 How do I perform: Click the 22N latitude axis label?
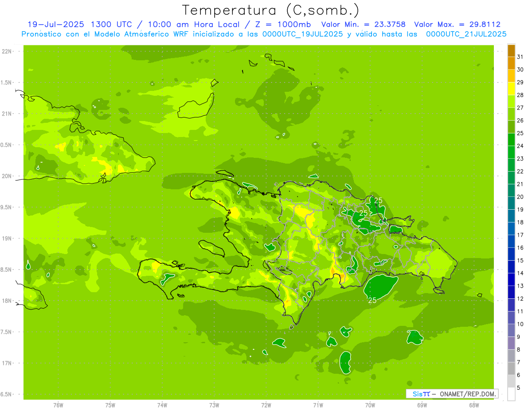[7, 51]
